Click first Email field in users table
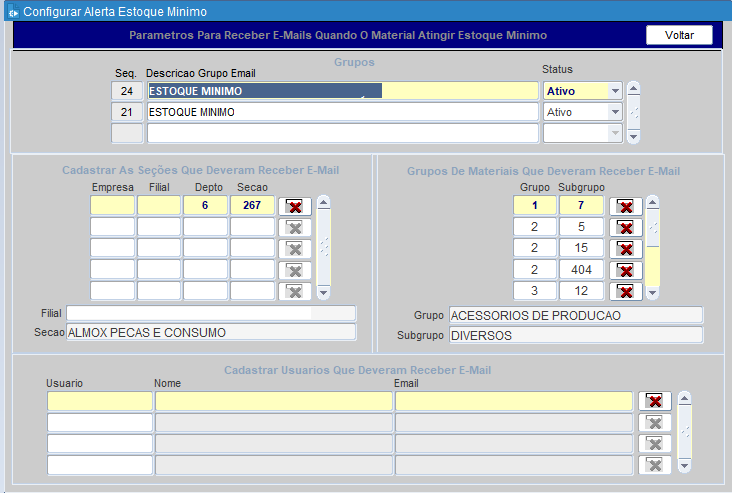This screenshot has width=732, height=493. click(x=514, y=401)
